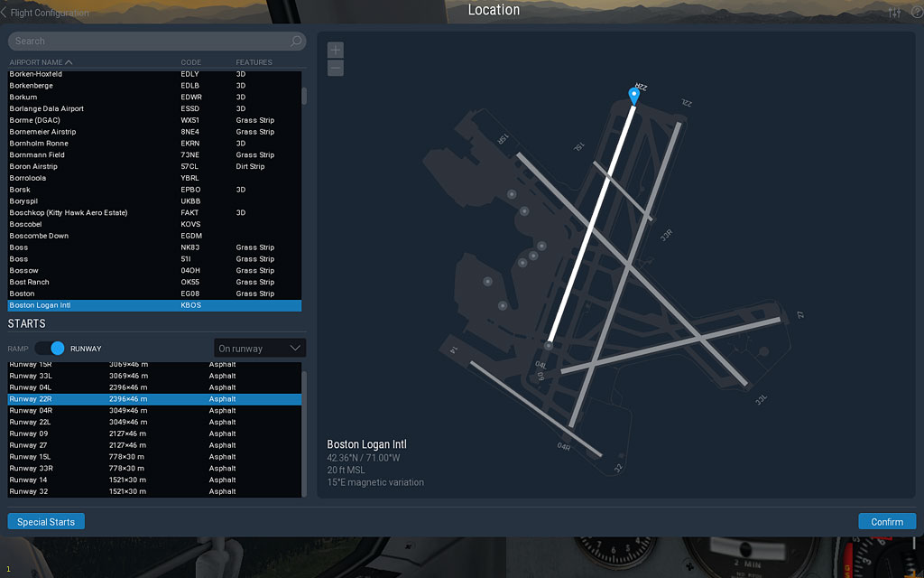The height and width of the screenshot is (578, 924).
Task: Click the Confirm button
Action: click(886, 522)
